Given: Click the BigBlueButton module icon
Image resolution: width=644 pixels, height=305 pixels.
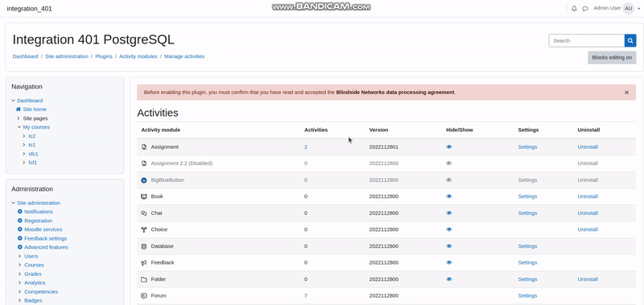Looking at the screenshot, I should tap(144, 180).
